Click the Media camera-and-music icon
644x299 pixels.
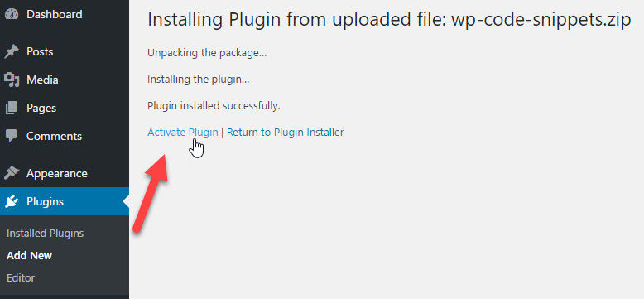12,80
